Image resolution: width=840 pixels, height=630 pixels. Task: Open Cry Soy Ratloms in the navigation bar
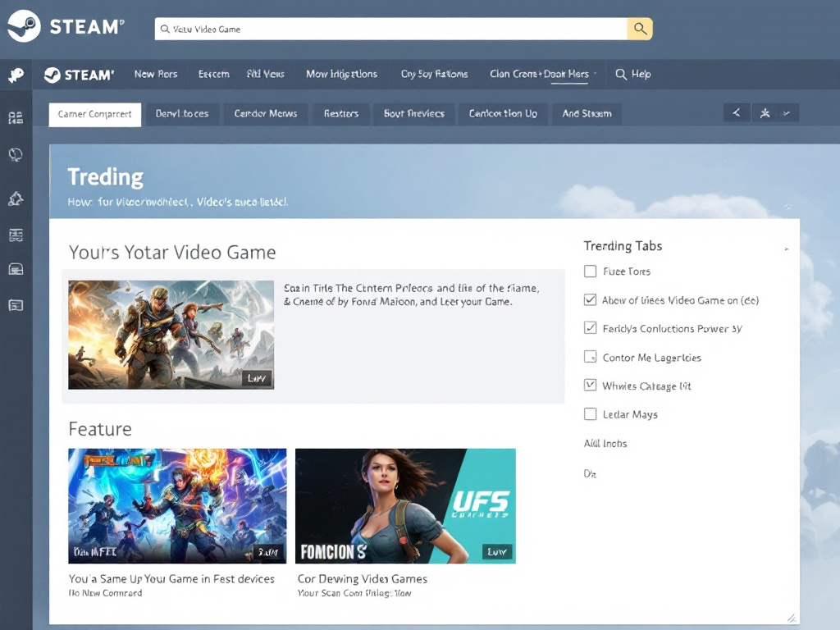tap(435, 74)
